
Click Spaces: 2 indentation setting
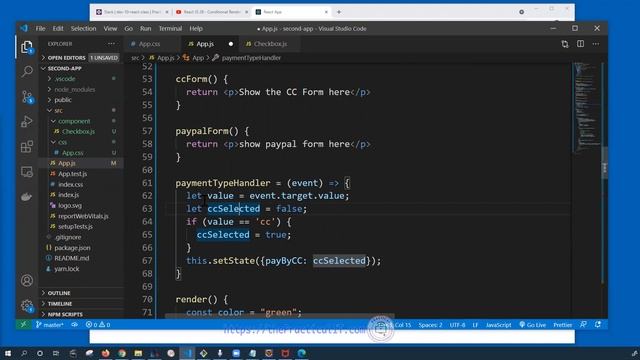click(430, 325)
